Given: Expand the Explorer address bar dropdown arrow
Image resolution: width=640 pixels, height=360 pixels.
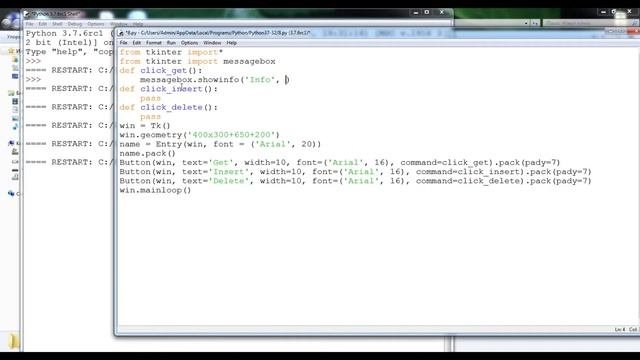Looking at the screenshot, I should pyautogui.click(x=526, y=23).
